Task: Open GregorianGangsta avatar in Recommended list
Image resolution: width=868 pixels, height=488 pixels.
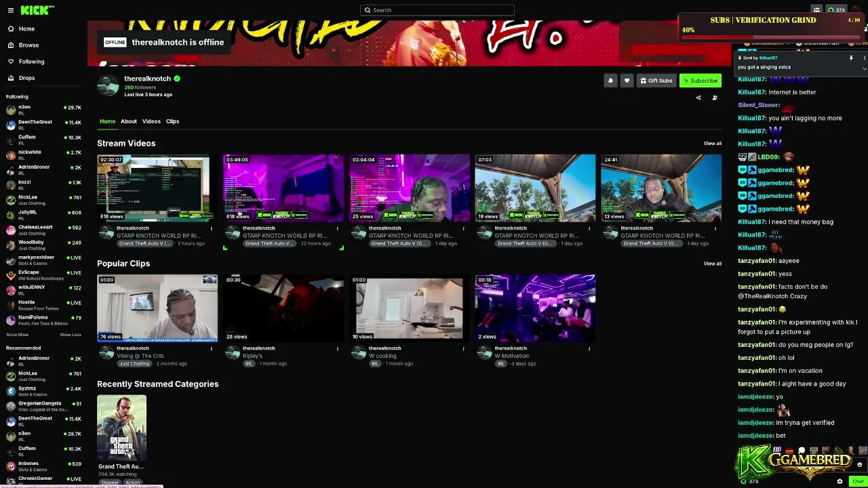Action: tap(11, 405)
